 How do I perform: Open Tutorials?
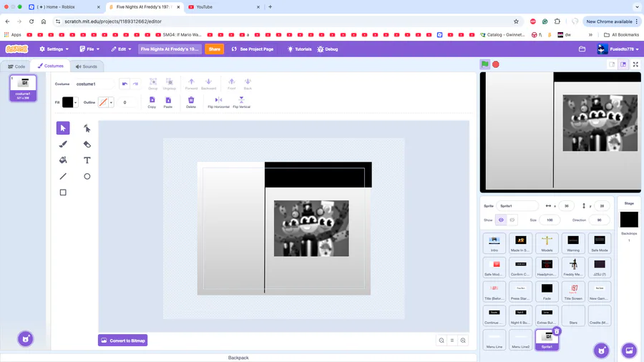coord(299,49)
